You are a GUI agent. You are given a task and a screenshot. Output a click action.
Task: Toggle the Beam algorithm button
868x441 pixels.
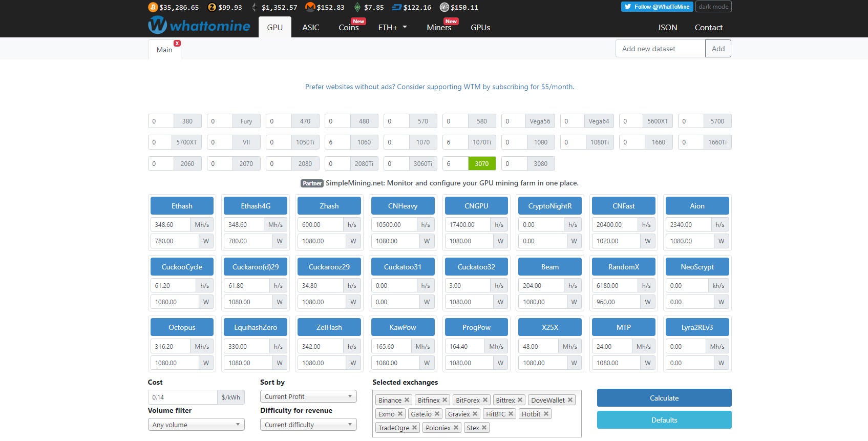click(550, 267)
